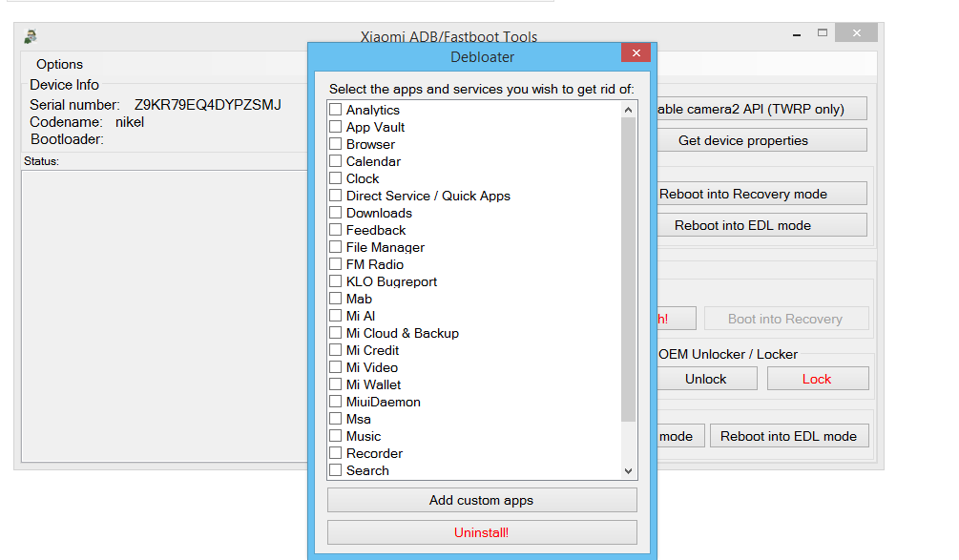Click the Uninstall! button
959x560 pixels.
481,532
